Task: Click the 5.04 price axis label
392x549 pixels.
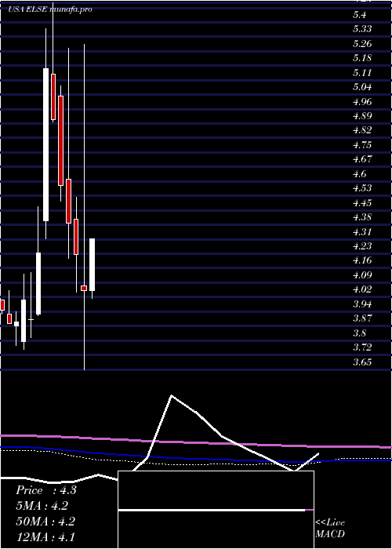Action: point(362,87)
